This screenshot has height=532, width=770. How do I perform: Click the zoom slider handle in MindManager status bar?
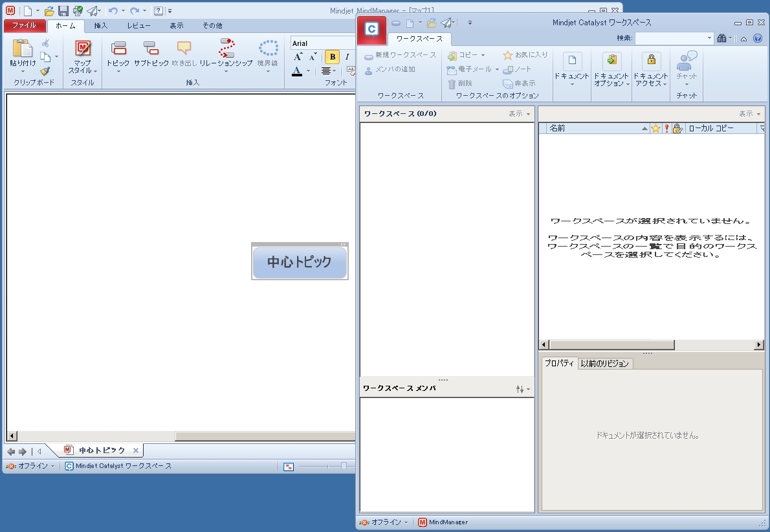pos(344,466)
